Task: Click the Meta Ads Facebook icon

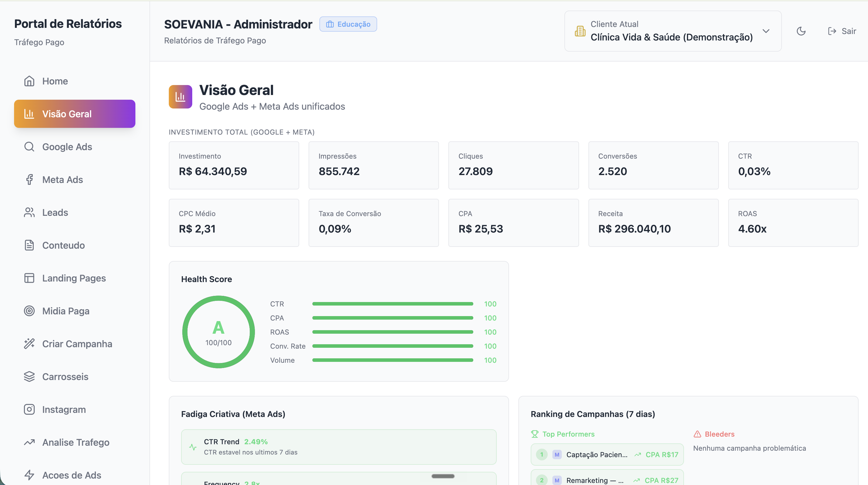Action: tap(29, 179)
